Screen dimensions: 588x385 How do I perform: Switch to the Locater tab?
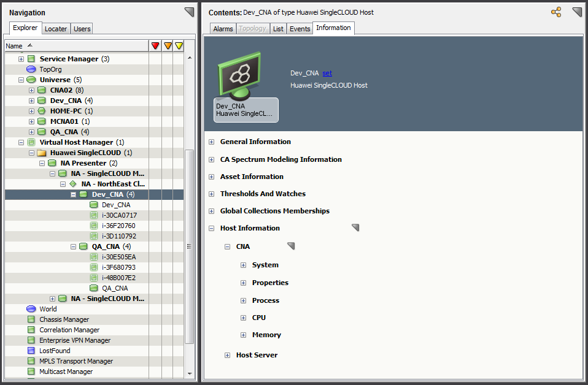point(56,29)
